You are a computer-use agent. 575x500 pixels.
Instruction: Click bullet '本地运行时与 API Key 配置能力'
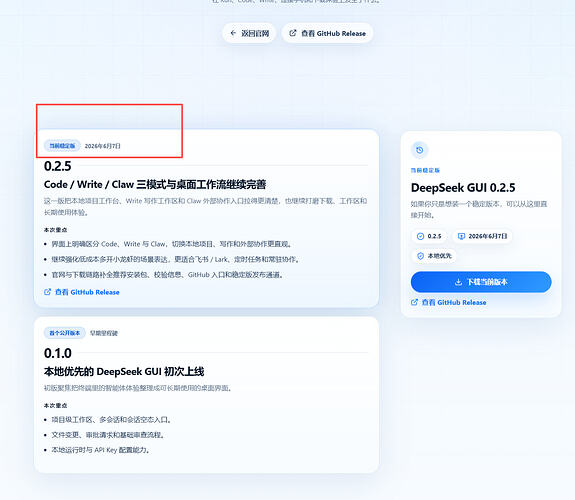100,450
